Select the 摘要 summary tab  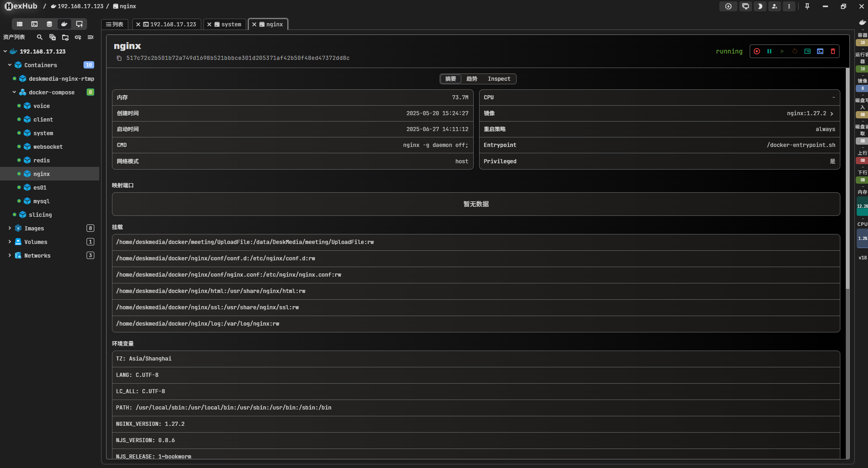coord(451,79)
